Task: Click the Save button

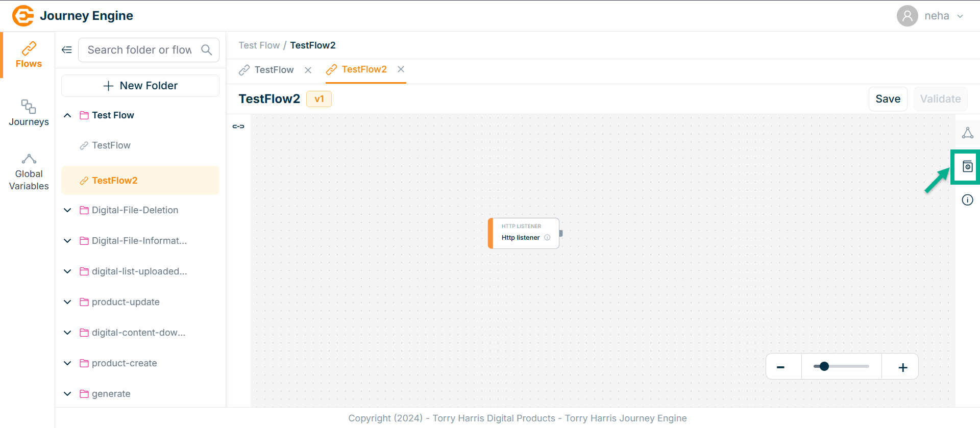Action: coord(888,99)
